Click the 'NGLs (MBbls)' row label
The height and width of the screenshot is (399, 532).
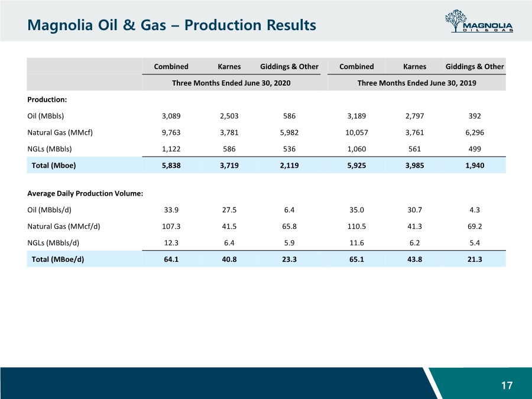pos(50,149)
